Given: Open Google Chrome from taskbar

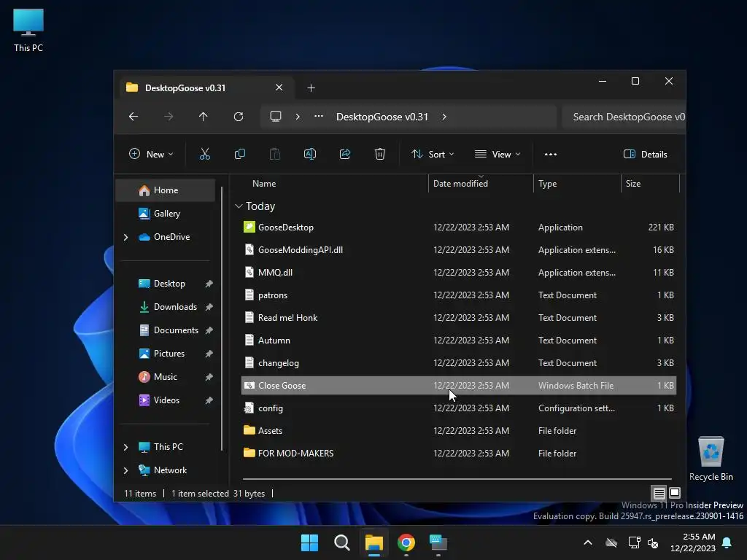Looking at the screenshot, I should click(406, 542).
